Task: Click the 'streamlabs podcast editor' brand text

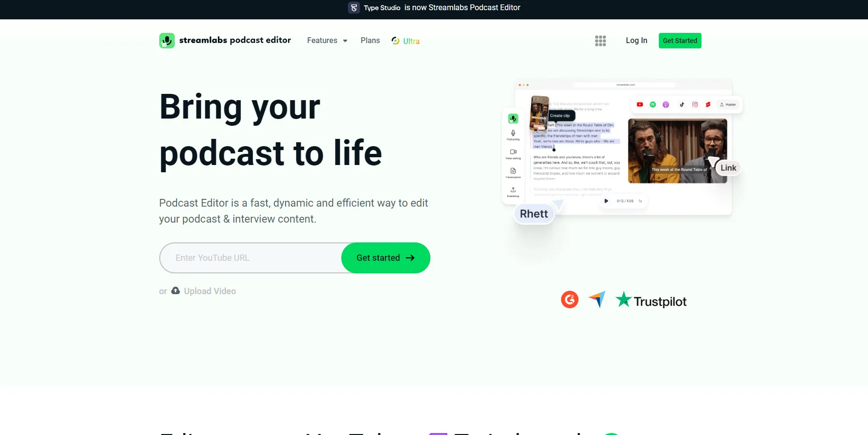Action: pos(235,40)
